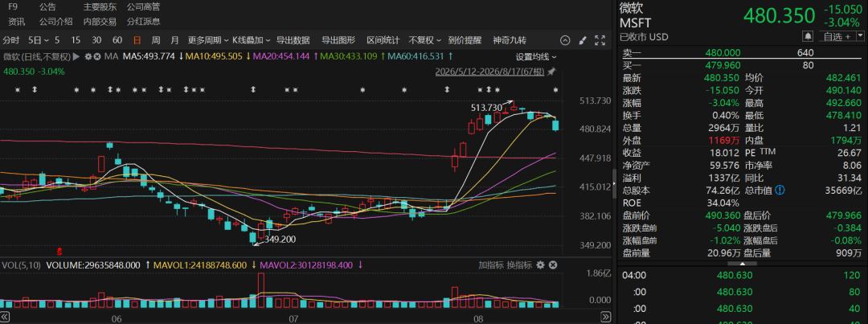
Task: Expand the 设置均线 dropdown
Action: pyautogui.click(x=536, y=56)
